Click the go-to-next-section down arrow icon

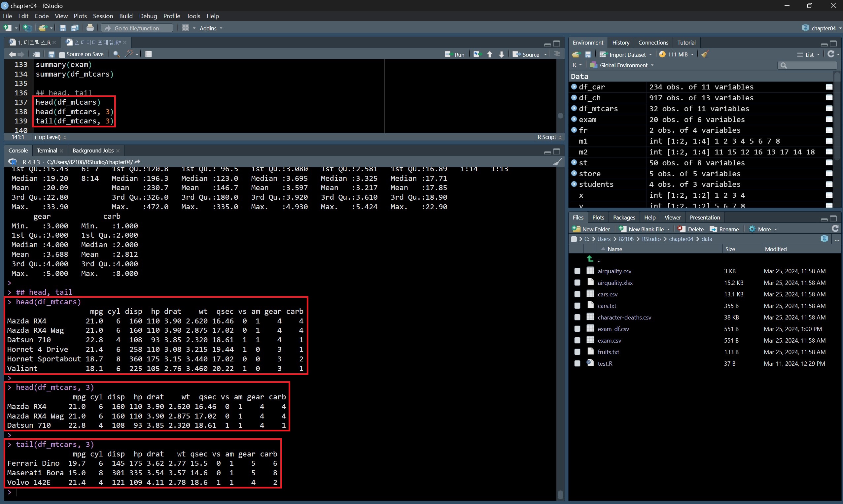(x=501, y=54)
